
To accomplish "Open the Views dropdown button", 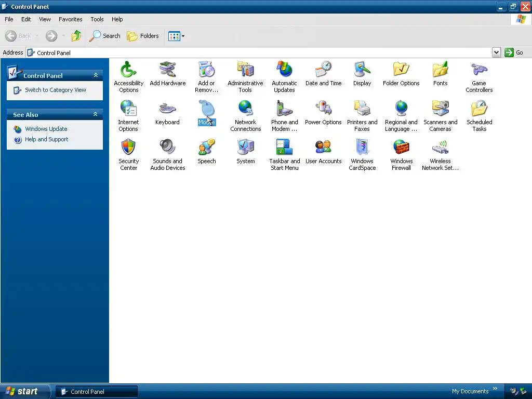I will [177, 36].
